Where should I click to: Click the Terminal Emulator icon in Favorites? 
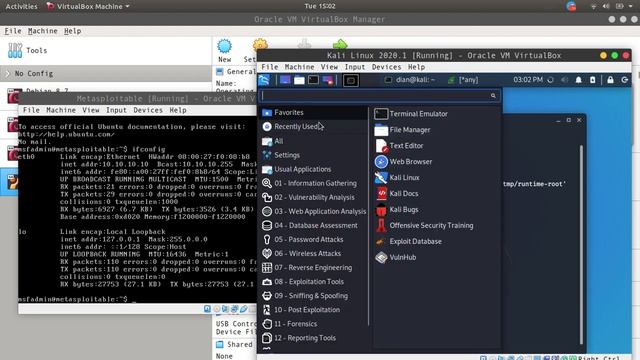(381, 114)
